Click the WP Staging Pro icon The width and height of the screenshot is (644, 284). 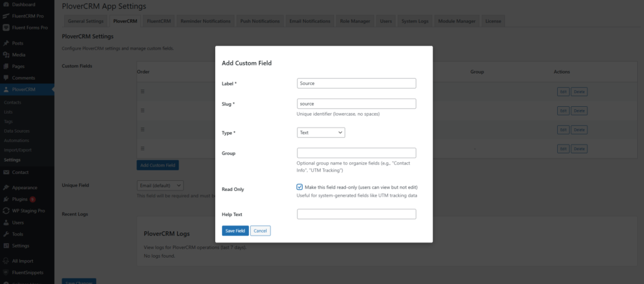pyautogui.click(x=6, y=210)
